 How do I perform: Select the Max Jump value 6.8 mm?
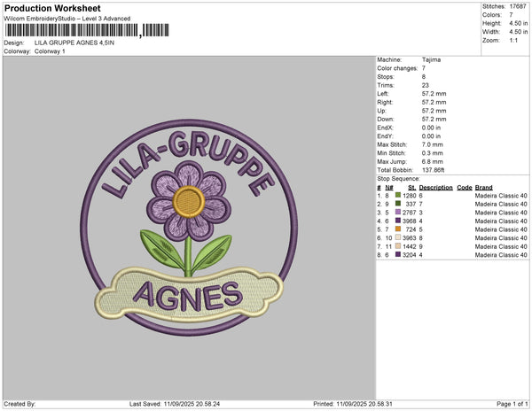click(433, 161)
